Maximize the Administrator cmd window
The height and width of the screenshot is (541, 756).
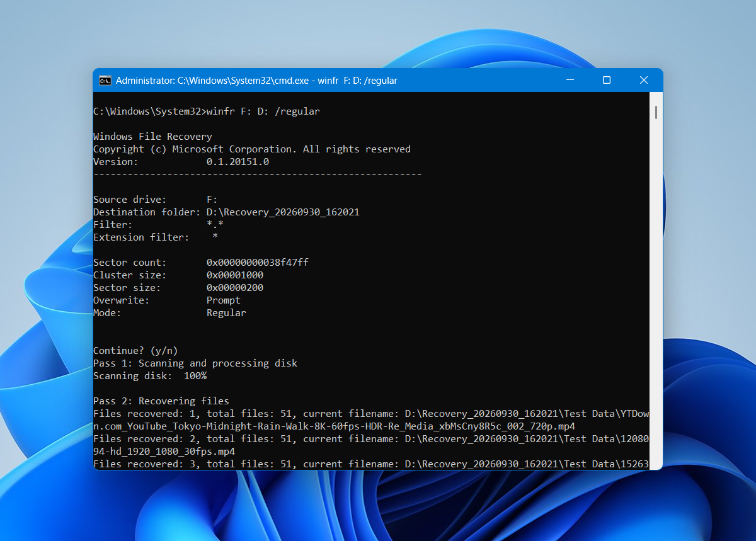click(x=607, y=80)
